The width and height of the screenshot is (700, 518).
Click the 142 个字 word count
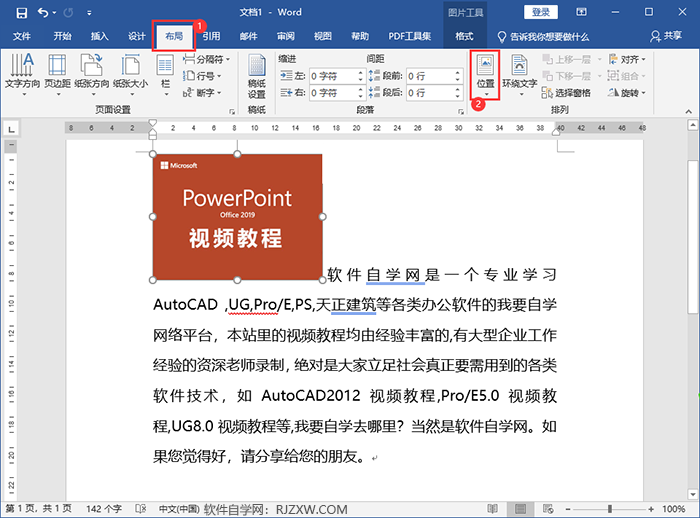(x=104, y=509)
